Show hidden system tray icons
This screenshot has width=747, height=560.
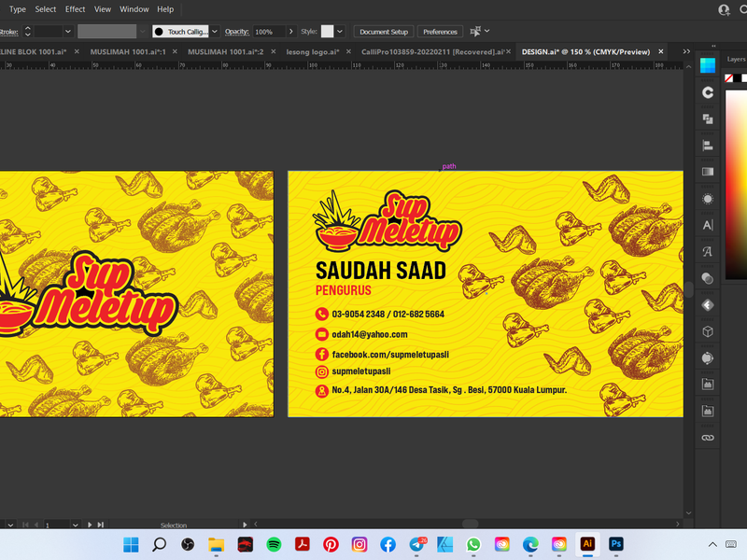pyautogui.click(x=712, y=544)
